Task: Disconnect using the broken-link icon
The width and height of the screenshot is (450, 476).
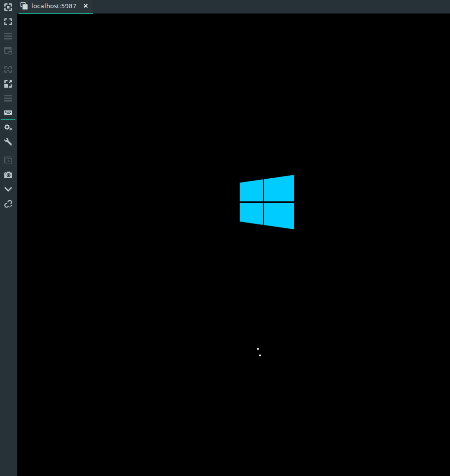Action: coord(8,204)
